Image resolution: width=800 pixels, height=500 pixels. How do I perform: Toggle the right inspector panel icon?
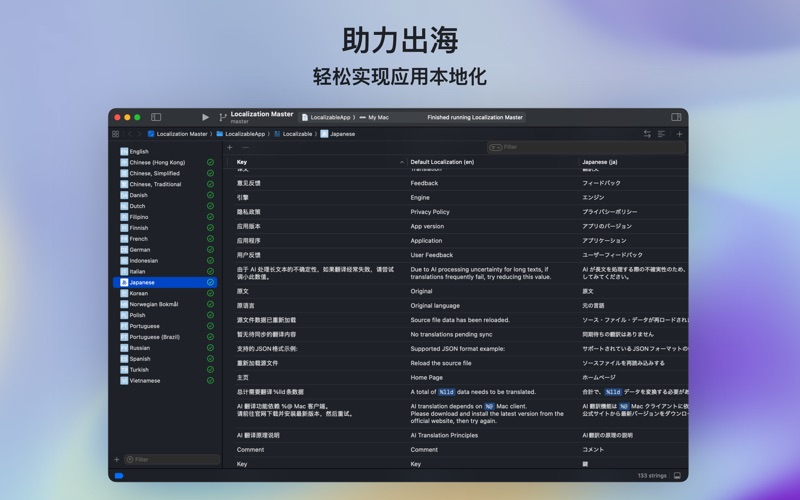click(676, 117)
